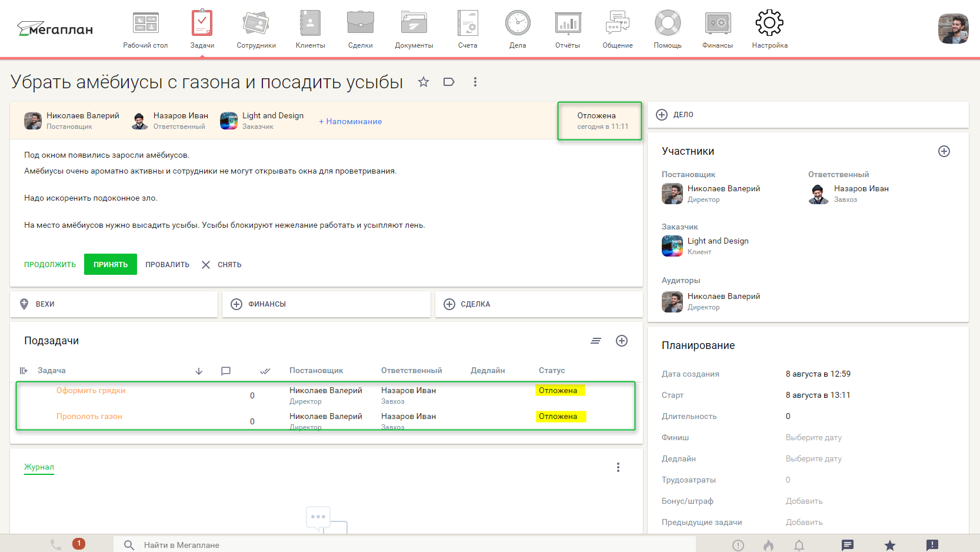Add a СДЕЛКА to the task
980x552 pixels.
coord(539,304)
